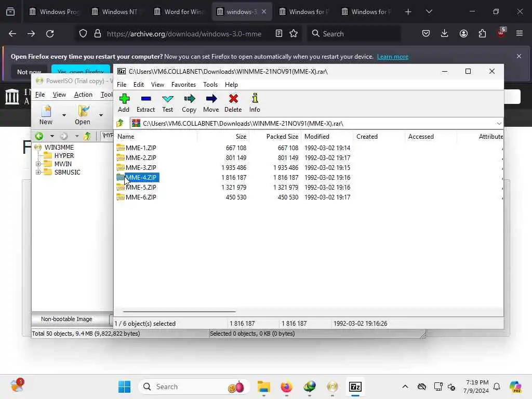The width and height of the screenshot is (532, 399).
Task: Select MME-3.ZIP in the file list
Action: tap(141, 168)
